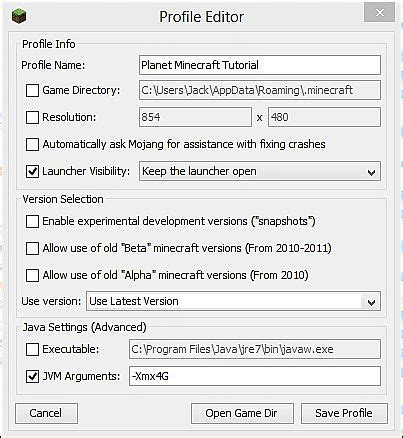Screen dimensions: 403x438
Task: Click the Open Game Dir button
Action: (x=242, y=413)
